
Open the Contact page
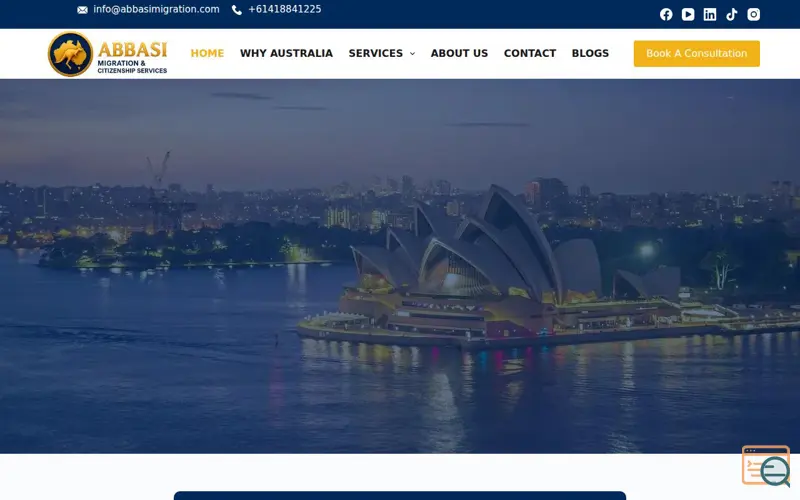530,53
